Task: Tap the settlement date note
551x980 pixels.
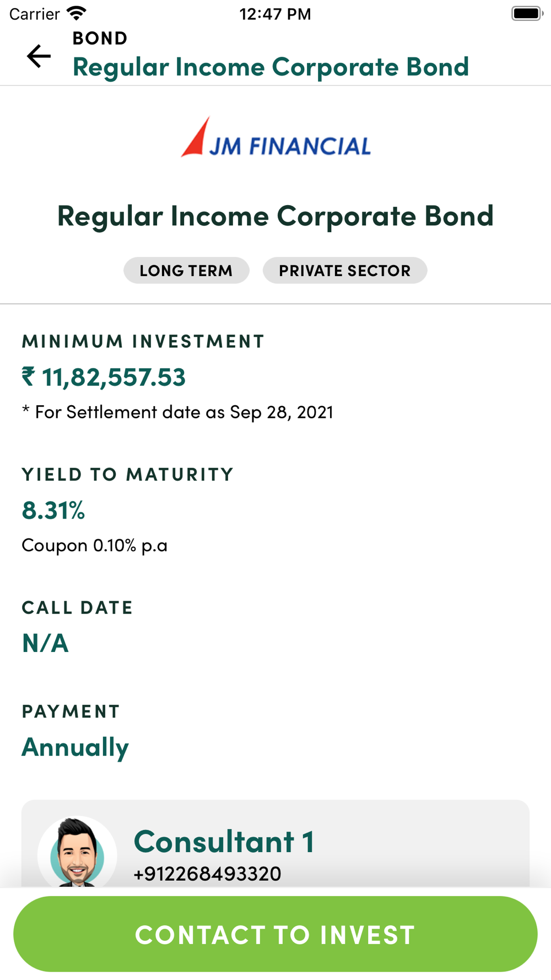Action: point(177,412)
